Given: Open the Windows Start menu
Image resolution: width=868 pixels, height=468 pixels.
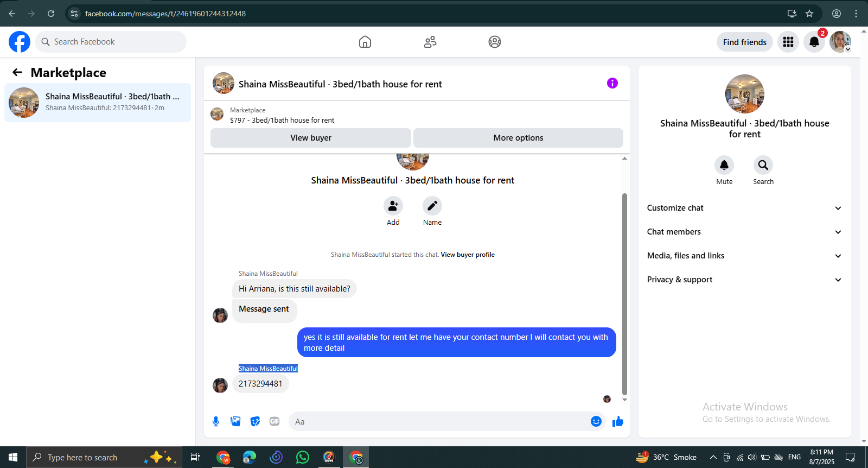Looking at the screenshot, I should point(13,457).
